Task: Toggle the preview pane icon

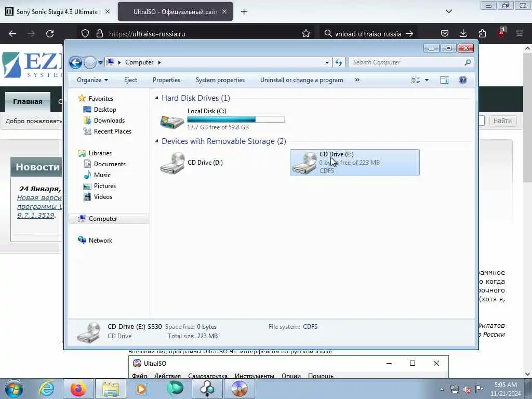Action: (444, 80)
